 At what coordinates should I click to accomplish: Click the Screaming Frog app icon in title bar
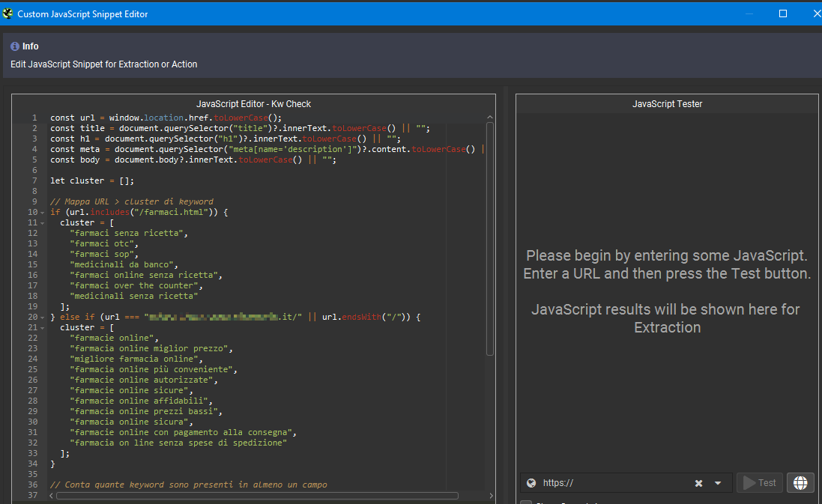(8, 13)
